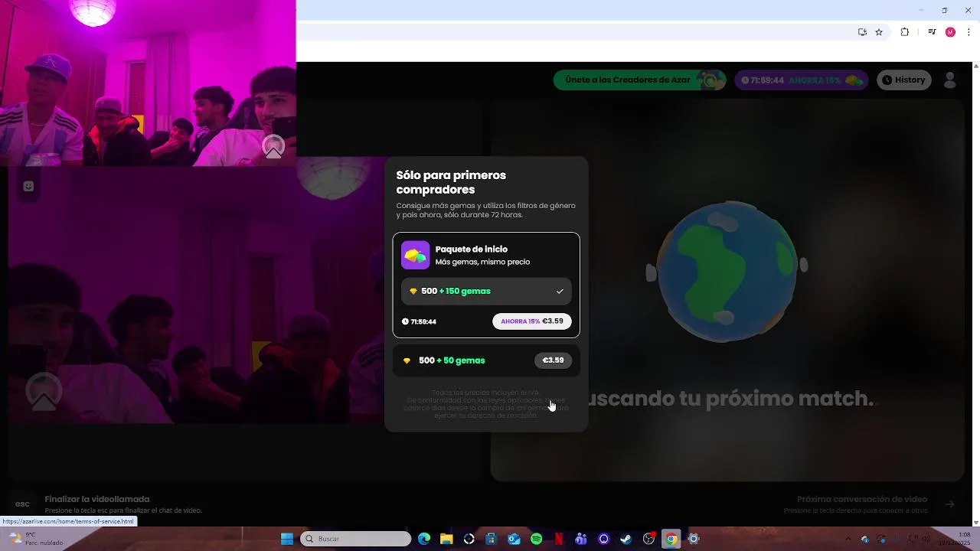Viewport: 980px width, 551px height.
Task: Select the 500 + 150 gemas option
Action: 486,292
